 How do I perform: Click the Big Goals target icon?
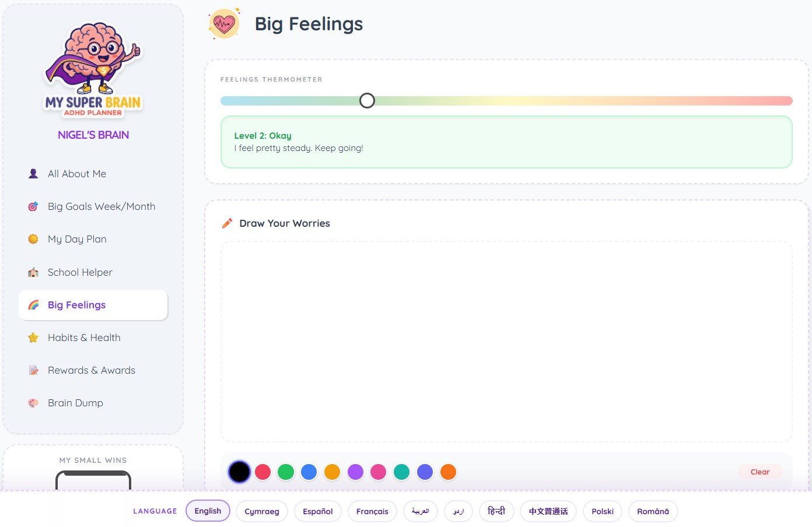pos(33,206)
